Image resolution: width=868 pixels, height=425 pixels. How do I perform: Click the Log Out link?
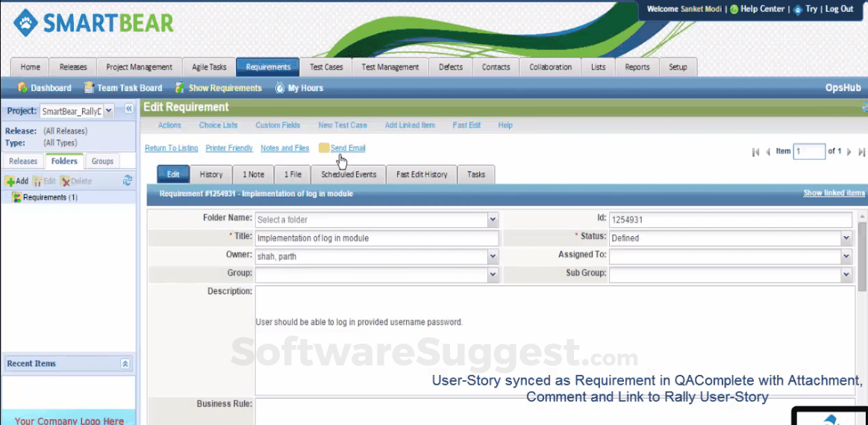[839, 10]
